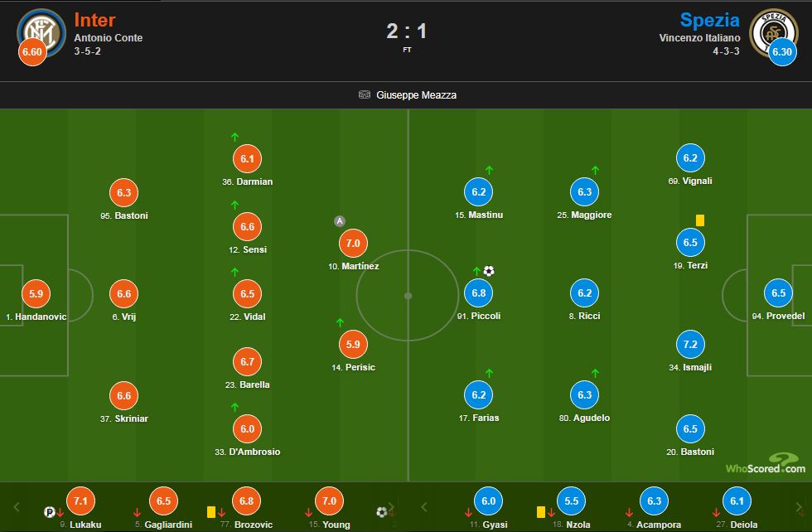Click the yellow card next to Nzola

click(x=540, y=512)
